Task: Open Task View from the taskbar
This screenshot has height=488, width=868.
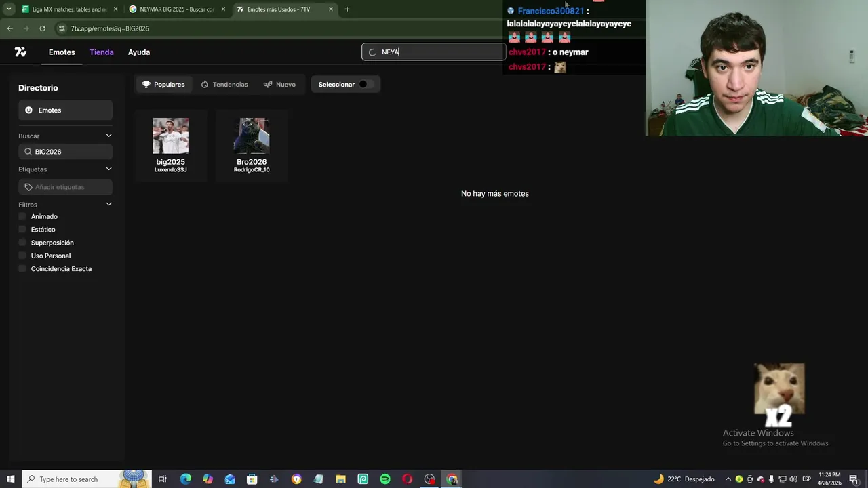Action: 163,479
